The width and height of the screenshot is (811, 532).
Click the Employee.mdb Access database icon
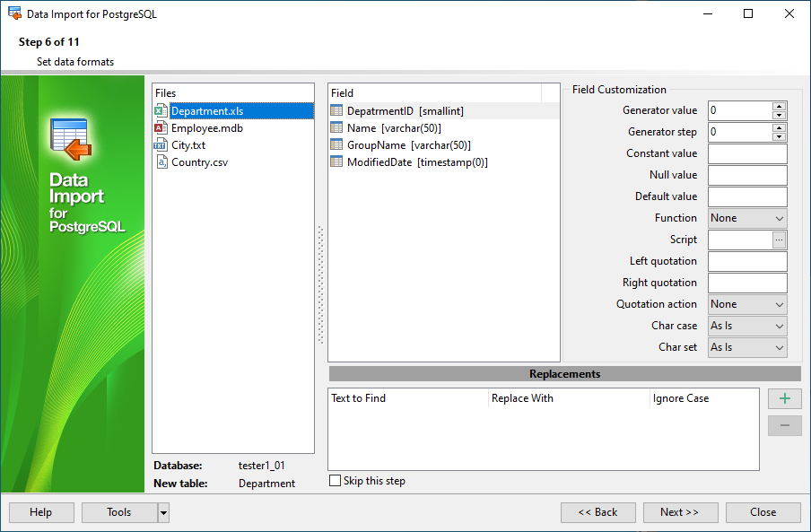161,127
